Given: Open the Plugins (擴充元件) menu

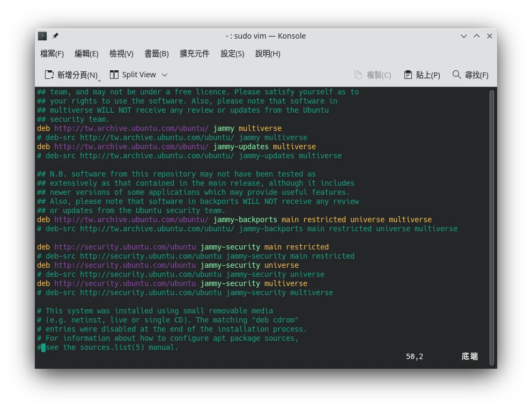Looking at the screenshot, I should 194,54.
